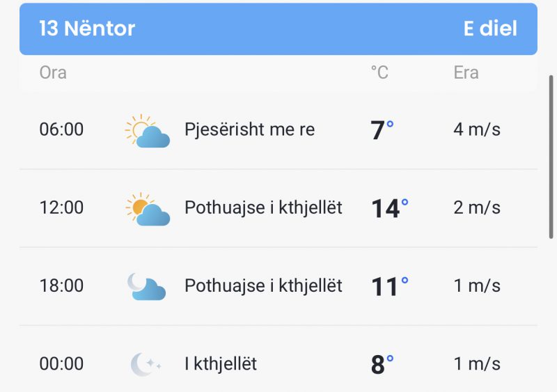This screenshot has height=392, width=557.
Task: Open the 13 Nëntor date header
Action: 87,29
